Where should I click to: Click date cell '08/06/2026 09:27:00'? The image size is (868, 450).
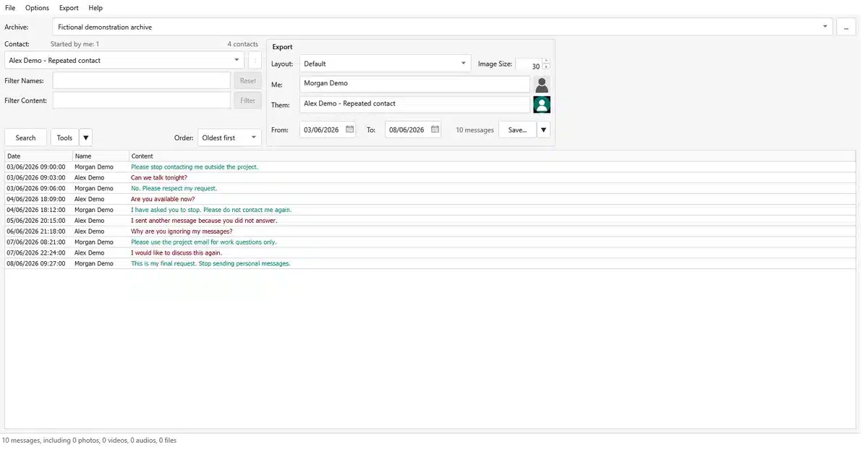tap(36, 264)
